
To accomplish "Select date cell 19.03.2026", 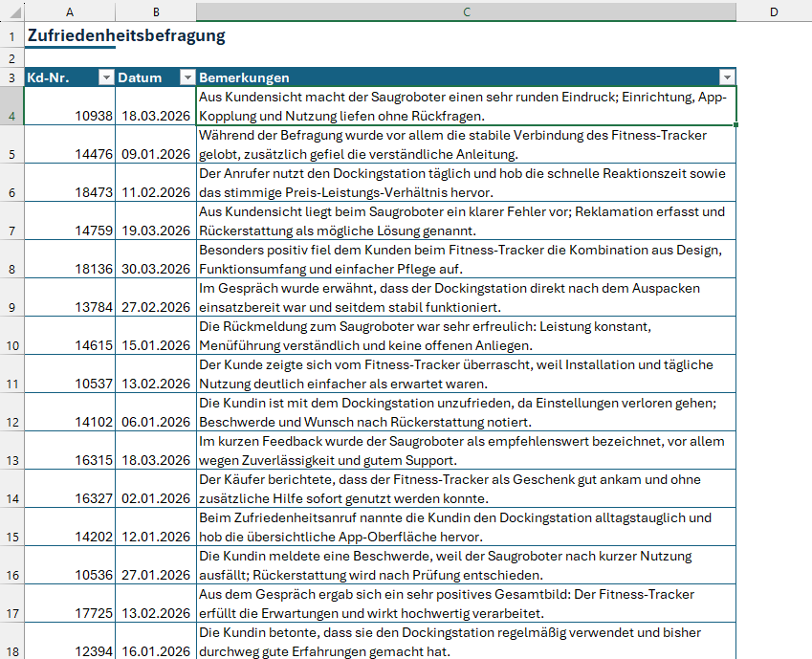I will click(x=156, y=221).
